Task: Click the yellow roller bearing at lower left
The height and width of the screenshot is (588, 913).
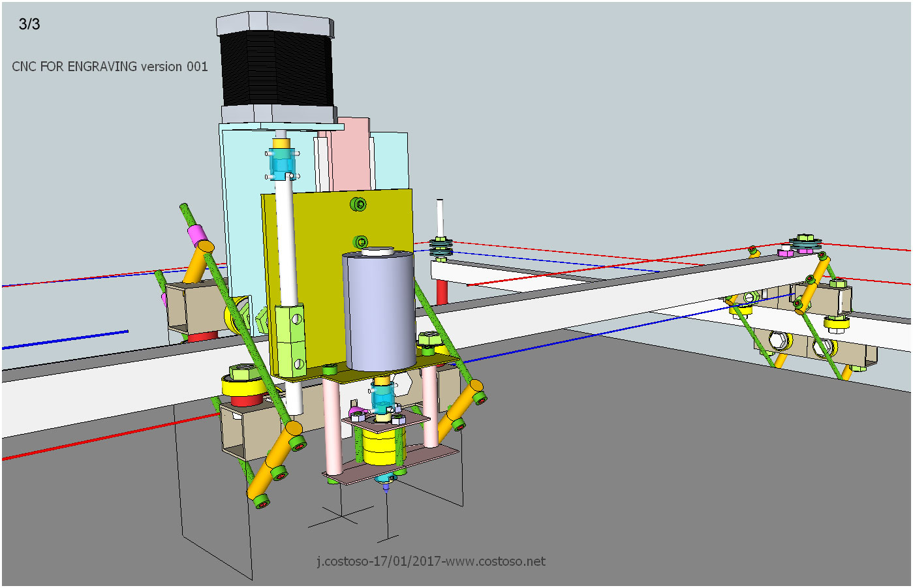Action: [243, 388]
